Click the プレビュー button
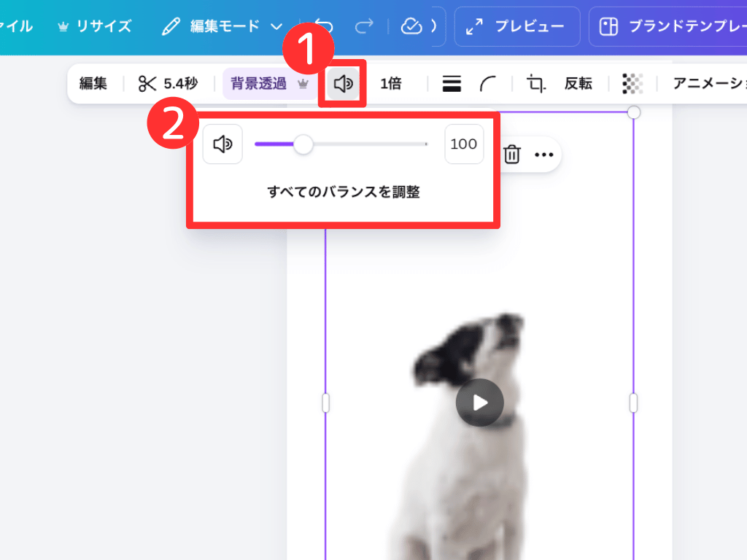The width and height of the screenshot is (747, 560). coord(517,26)
